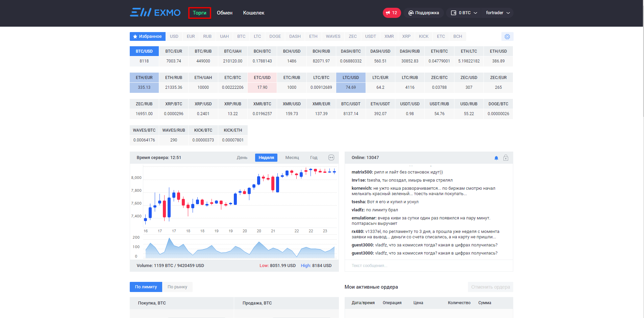Screen dimensions: 644x318
Task: Click the Дата/время column header
Action: (x=363, y=303)
